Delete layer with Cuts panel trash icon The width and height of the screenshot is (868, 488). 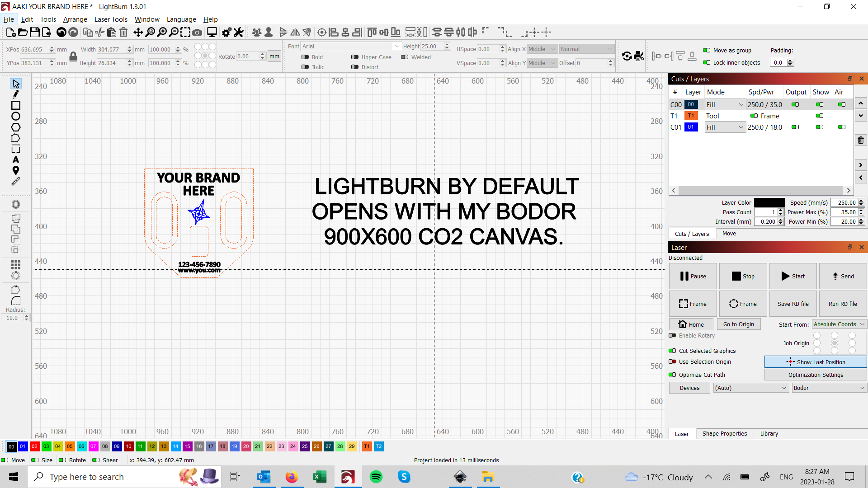[861, 140]
